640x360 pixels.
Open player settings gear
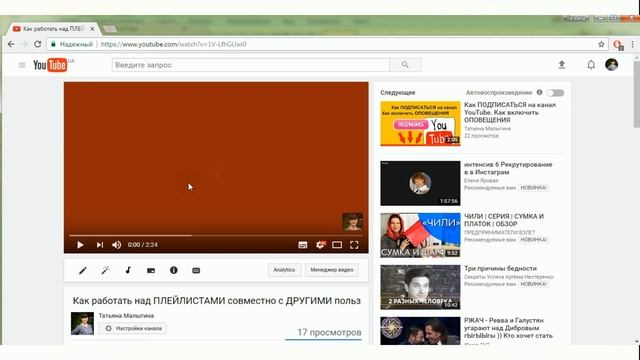pos(320,245)
